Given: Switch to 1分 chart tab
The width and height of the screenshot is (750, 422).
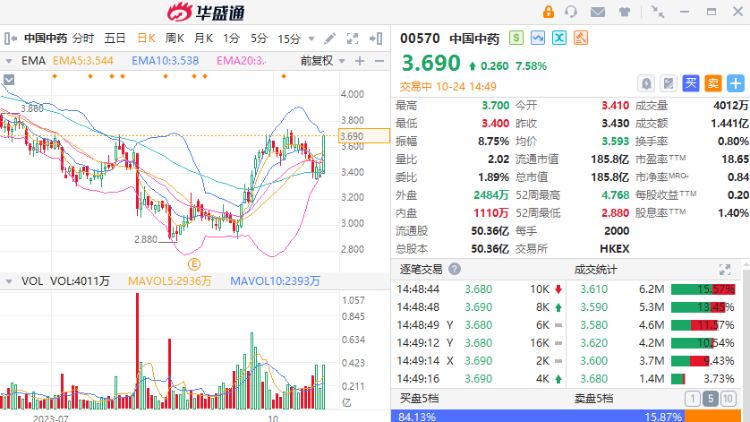Looking at the screenshot, I should 231,38.
